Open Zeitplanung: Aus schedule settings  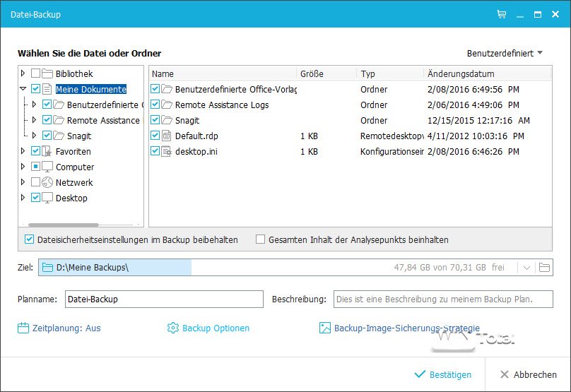[x=66, y=328]
